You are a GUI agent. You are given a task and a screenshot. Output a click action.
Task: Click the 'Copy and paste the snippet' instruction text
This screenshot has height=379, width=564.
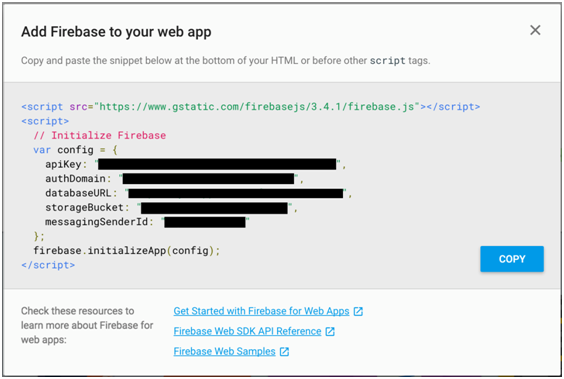coord(225,60)
